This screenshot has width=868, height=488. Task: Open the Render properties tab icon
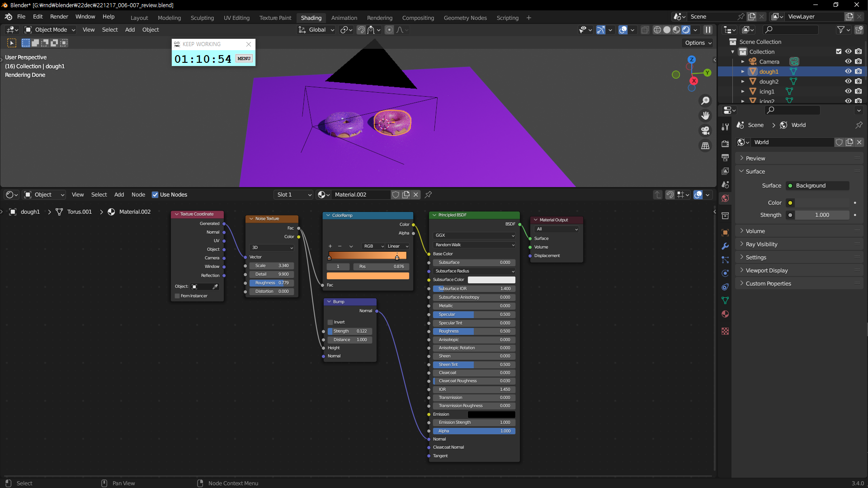pos(725,144)
